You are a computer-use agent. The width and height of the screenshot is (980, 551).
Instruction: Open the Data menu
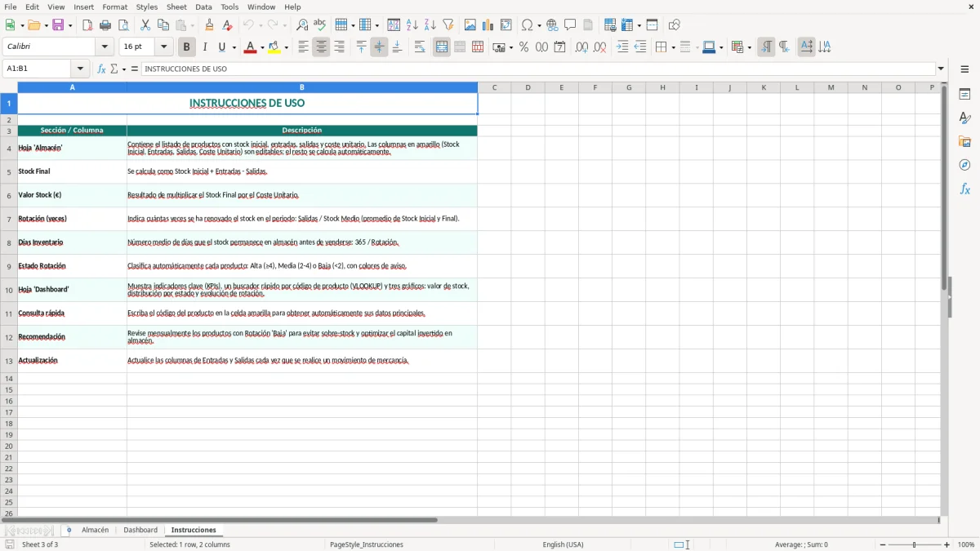click(x=203, y=7)
